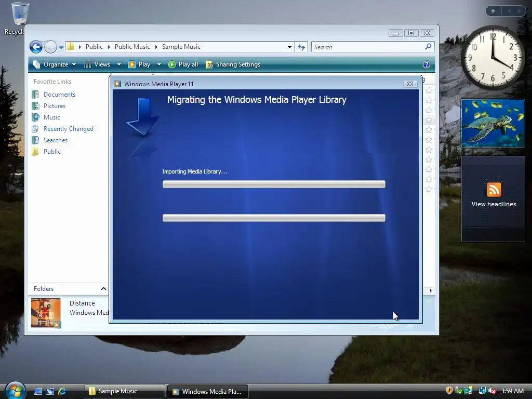Open Music in Favorite Links
This screenshot has width=532, height=399.
[51, 117]
